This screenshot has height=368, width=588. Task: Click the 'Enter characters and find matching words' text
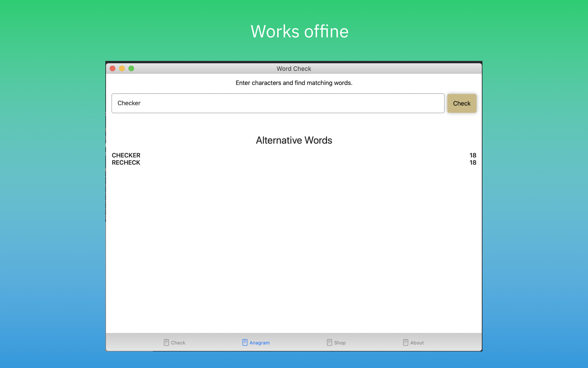point(294,83)
